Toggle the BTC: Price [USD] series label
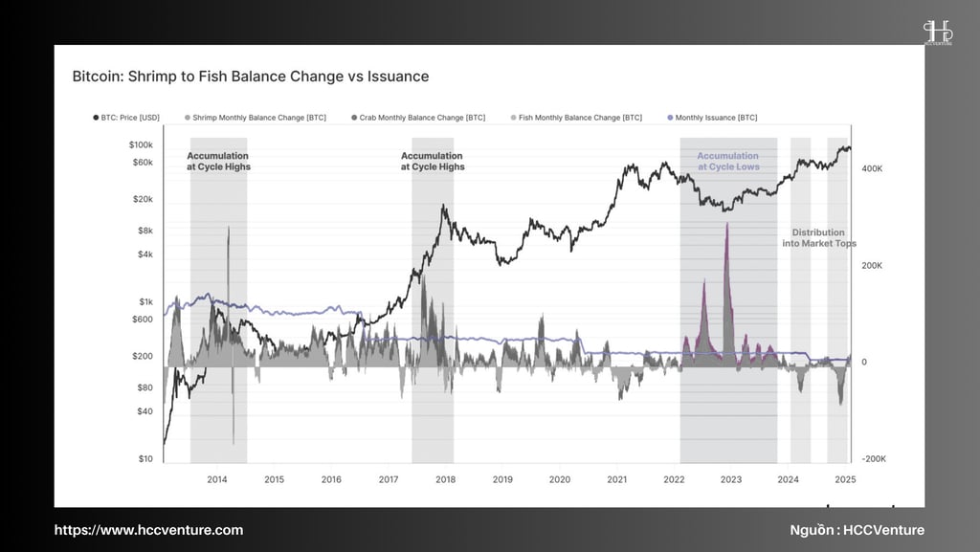Image resolution: width=980 pixels, height=552 pixels. pos(130,118)
